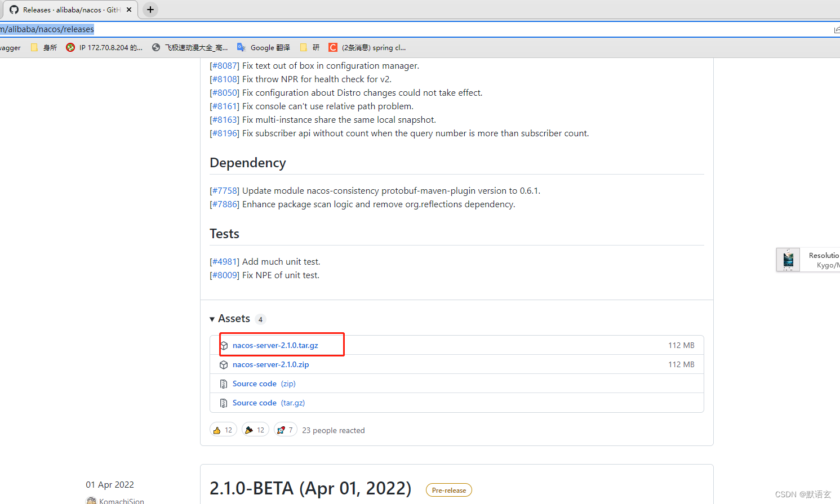Toggle the rocket reaction
The width and height of the screenshot is (840, 504).
coord(286,430)
